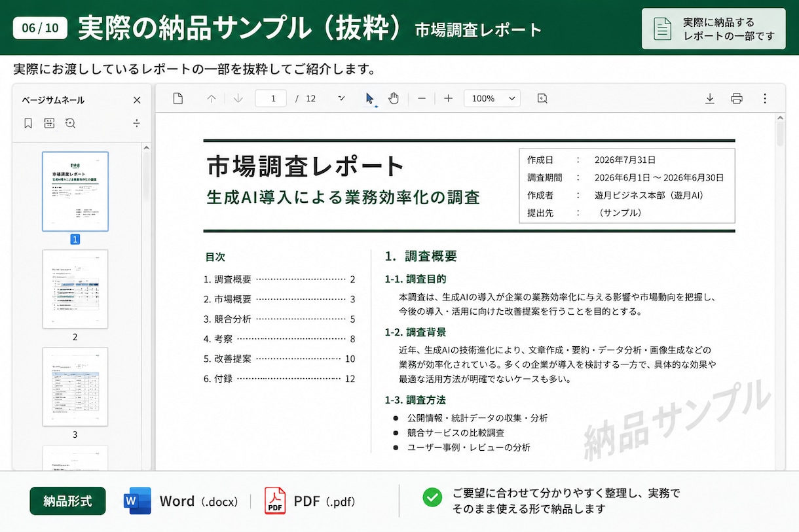
Task: Print the document
Action: click(737, 98)
